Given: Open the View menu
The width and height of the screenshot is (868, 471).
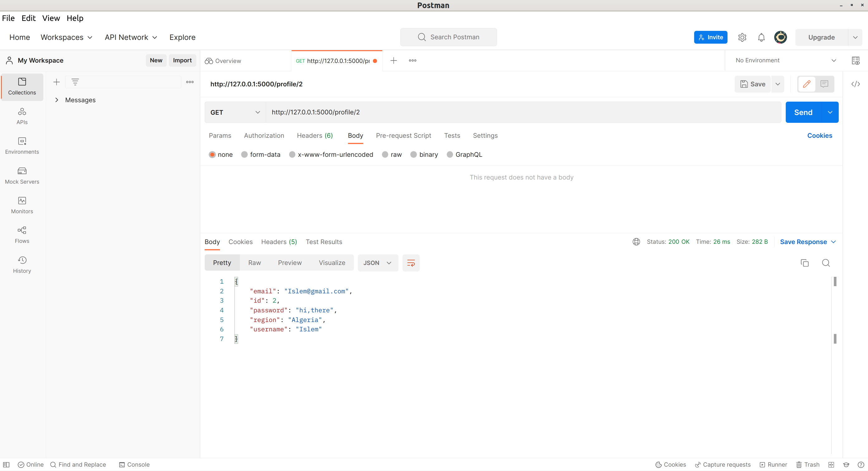Looking at the screenshot, I should tap(51, 18).
